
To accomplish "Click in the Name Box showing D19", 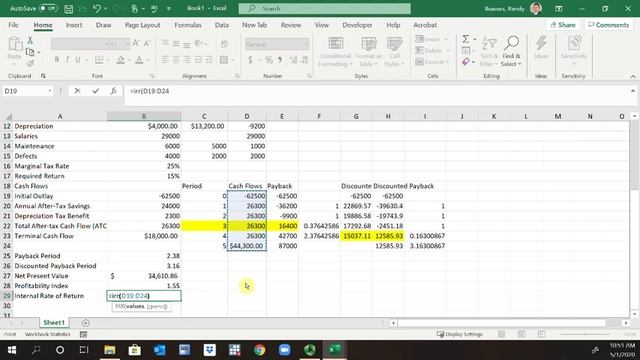I will [x=24, y=91].
